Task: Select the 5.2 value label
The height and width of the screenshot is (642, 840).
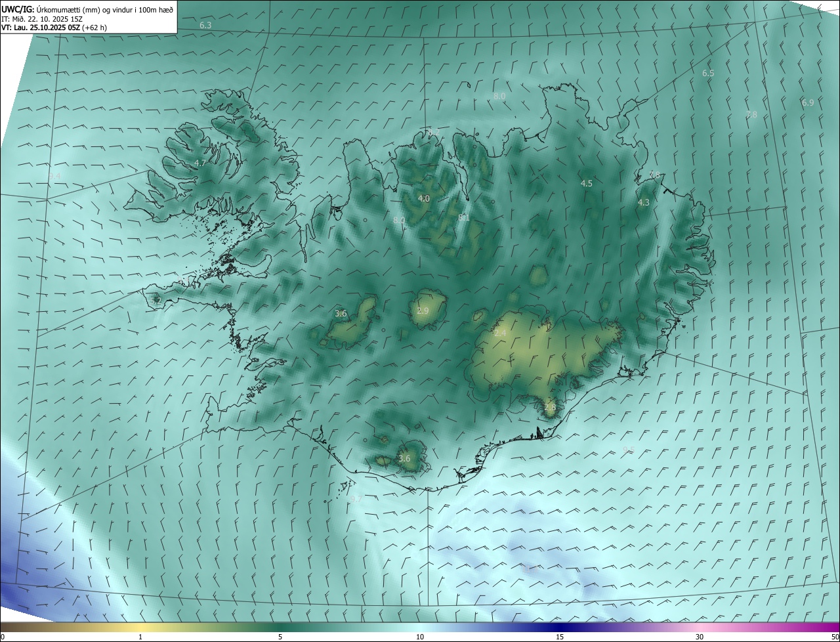Action: pyautogui.click(x=156, y=300)
